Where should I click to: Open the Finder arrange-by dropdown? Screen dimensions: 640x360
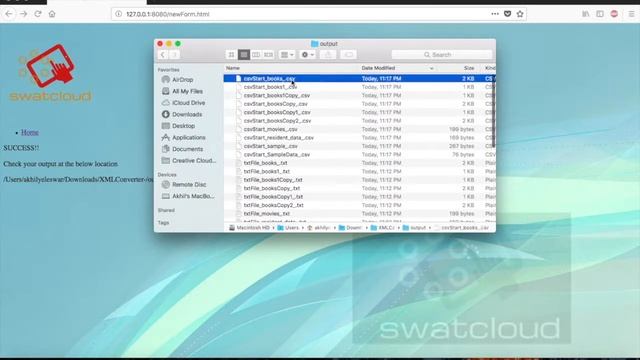pos(287,55)
